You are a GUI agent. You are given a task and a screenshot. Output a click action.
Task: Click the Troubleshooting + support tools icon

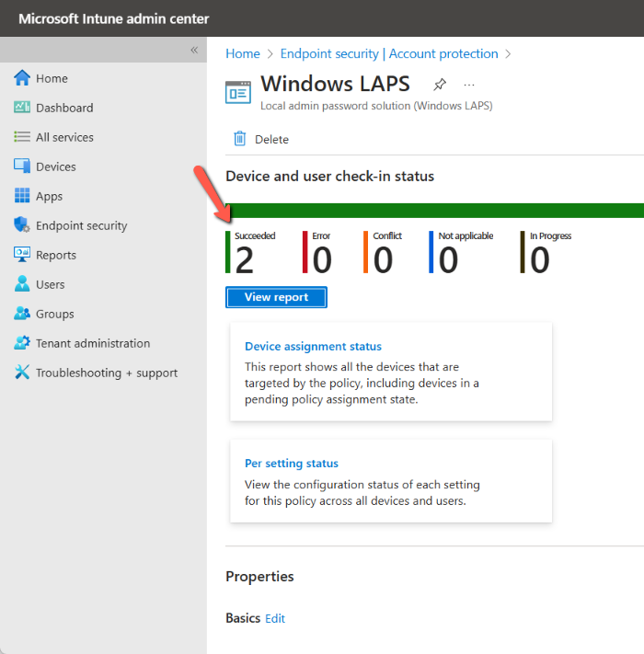point(22,372)
